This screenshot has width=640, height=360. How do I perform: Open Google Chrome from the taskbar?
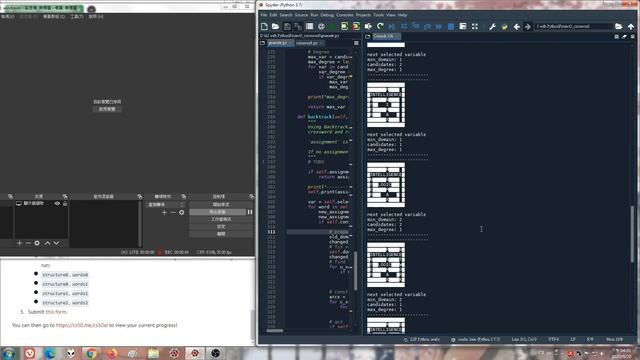tap(91, 353)
